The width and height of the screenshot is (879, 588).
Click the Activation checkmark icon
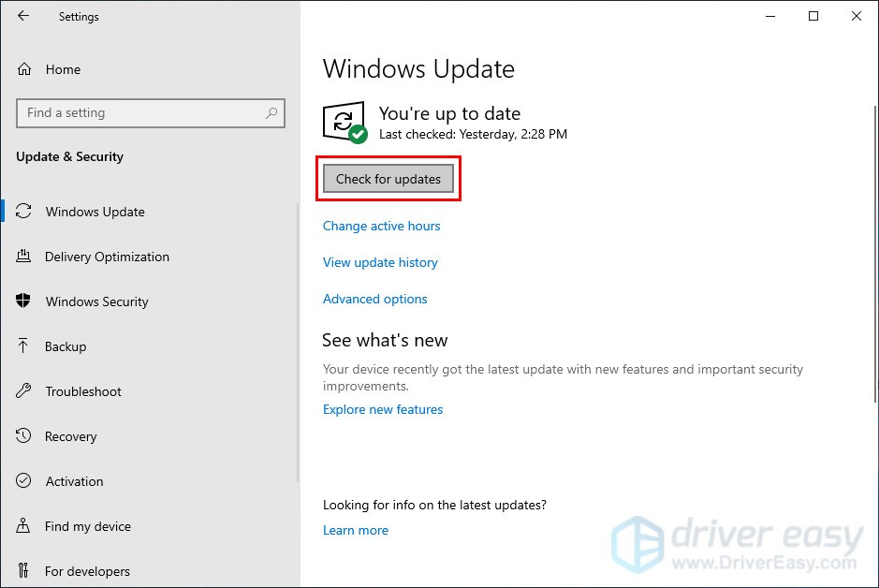(24, 481)
